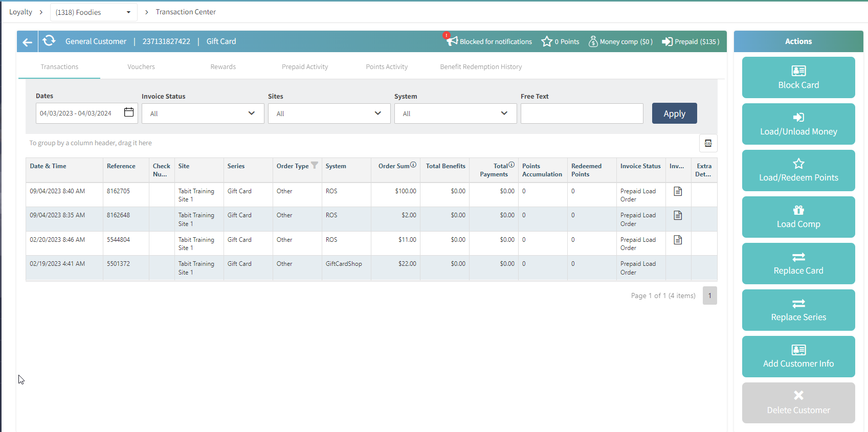Open invoice document for reference 5544804

click(x=678, y=240)
